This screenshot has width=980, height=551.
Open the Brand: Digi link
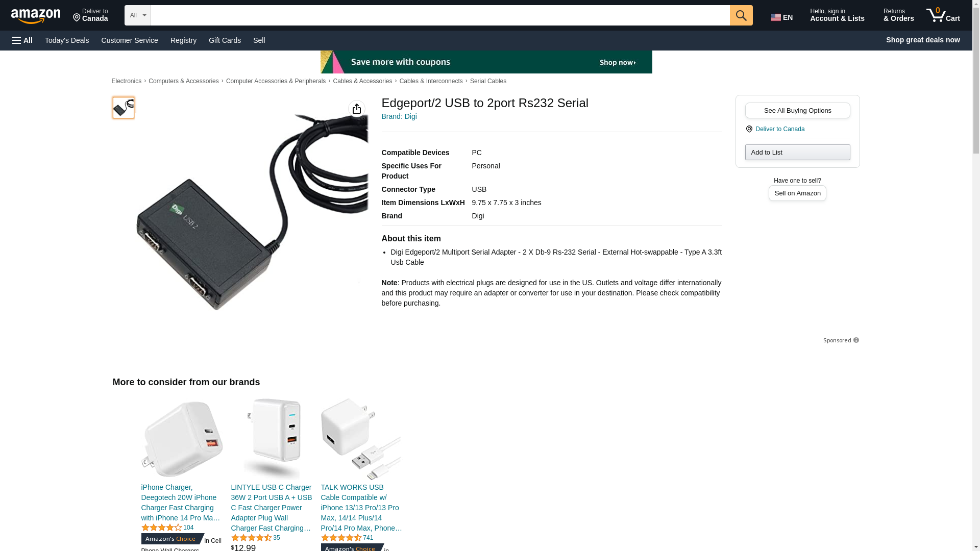click(x=399, y=116)
